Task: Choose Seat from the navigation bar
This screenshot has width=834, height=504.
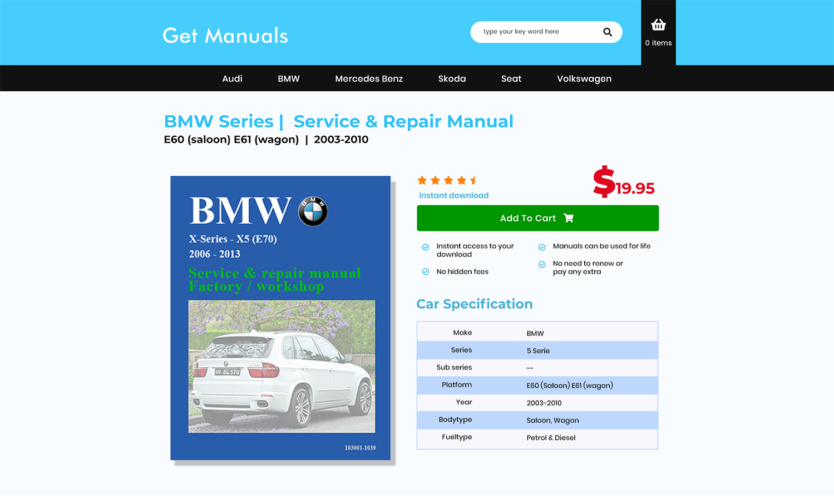Action: (x=511, y=78)
